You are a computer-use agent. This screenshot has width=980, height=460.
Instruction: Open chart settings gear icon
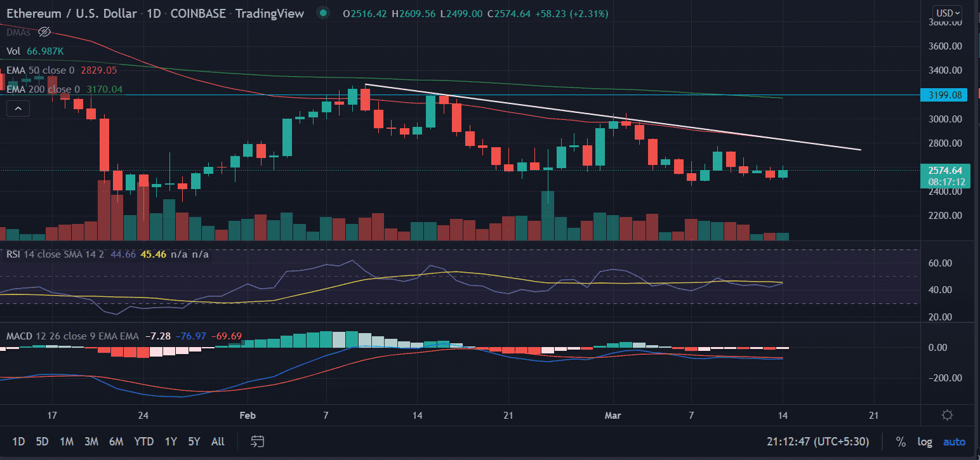pos(947,416)
